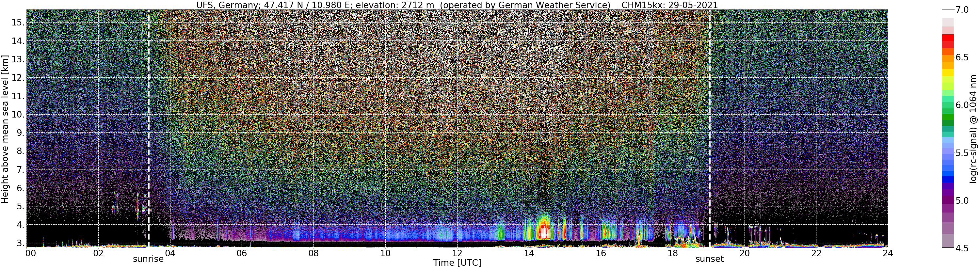The height and width of the screenshot is (269, 980).
Task: Click the time axis tick '02'
Action: coord(98,253)
